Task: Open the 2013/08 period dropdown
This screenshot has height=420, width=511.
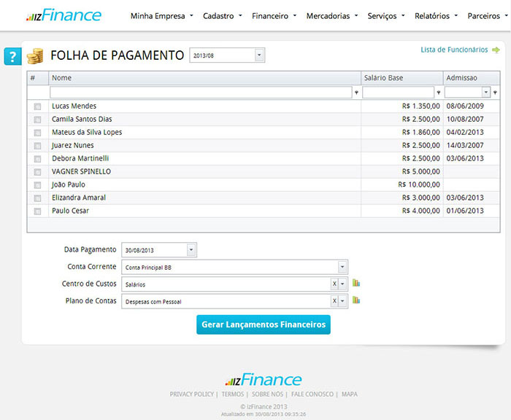Action: click(259, 55)
